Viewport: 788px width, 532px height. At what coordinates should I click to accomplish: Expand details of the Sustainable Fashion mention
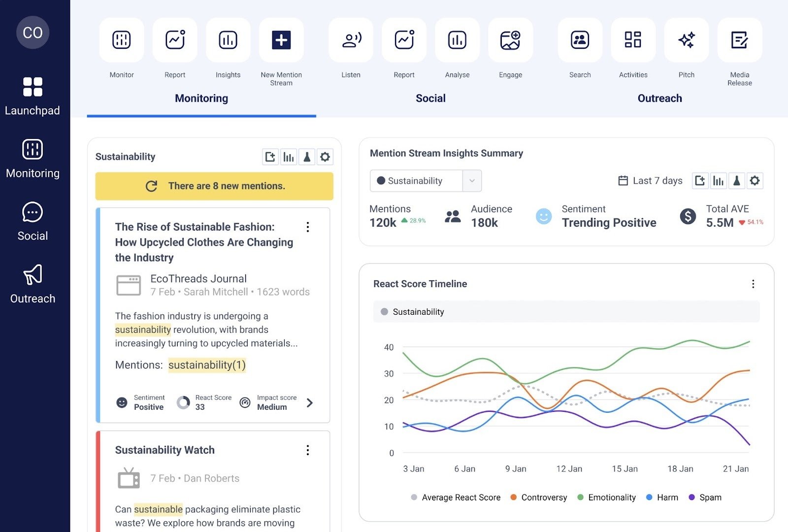pos(310,403)
